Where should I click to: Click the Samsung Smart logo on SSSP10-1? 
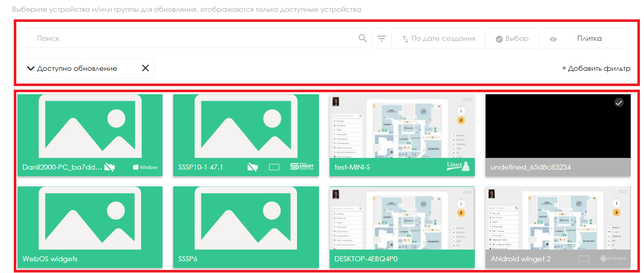(302, 167)
